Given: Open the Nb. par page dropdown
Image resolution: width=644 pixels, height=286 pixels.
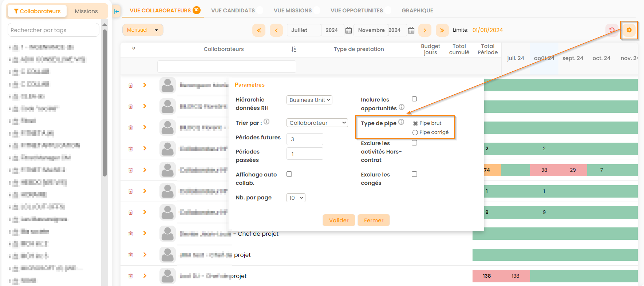Looking at the screenshot, I should 296,198.
